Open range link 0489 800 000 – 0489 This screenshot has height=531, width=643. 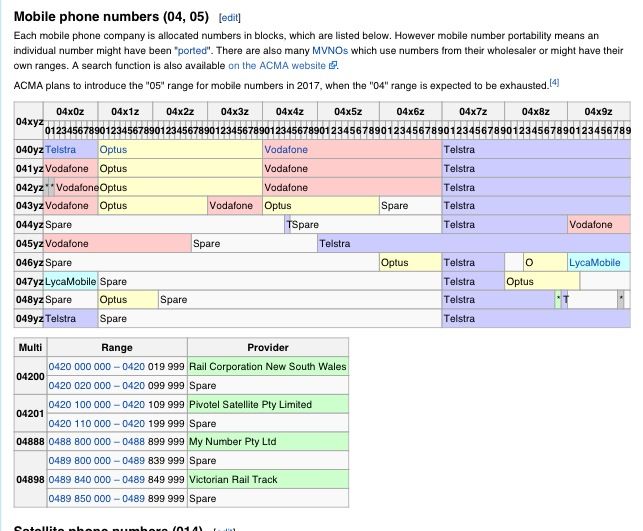pos(96,460)
